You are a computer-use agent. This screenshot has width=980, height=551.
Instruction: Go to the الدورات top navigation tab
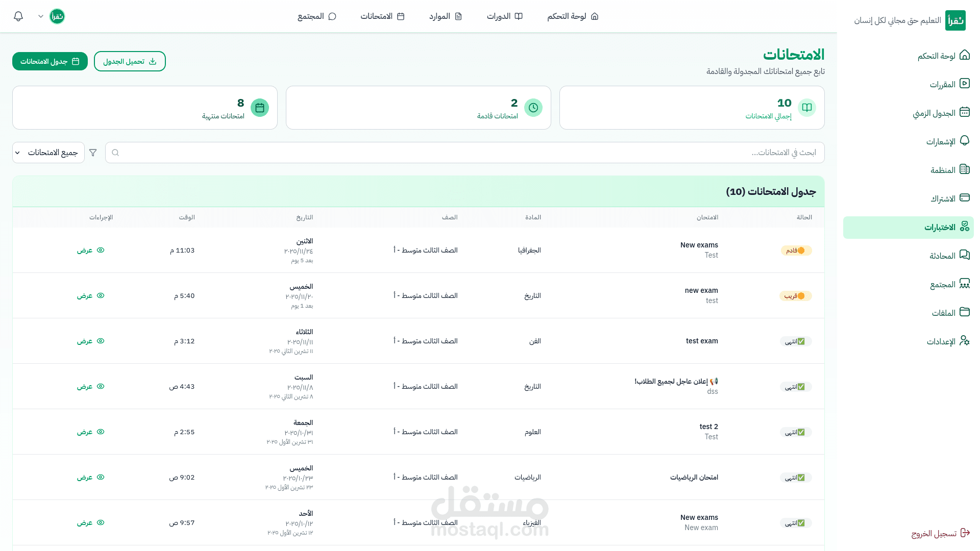pos(504,16)
